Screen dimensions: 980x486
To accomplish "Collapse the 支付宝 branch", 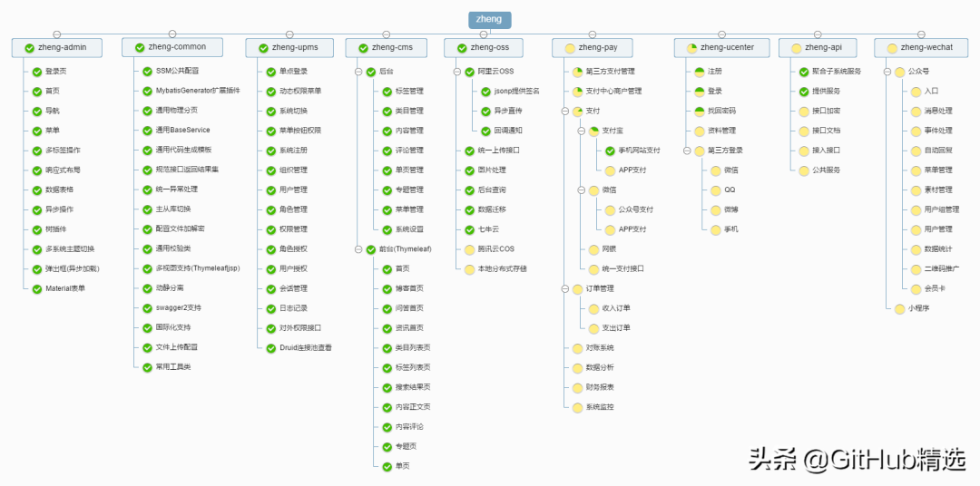I will (582, 131).
